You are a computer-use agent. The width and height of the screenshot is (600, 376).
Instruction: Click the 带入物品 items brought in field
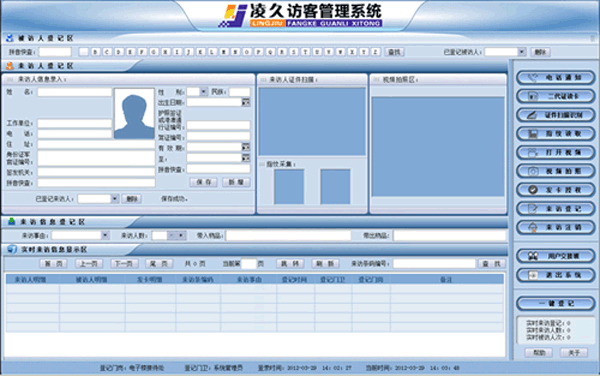[x=289, y=236]
